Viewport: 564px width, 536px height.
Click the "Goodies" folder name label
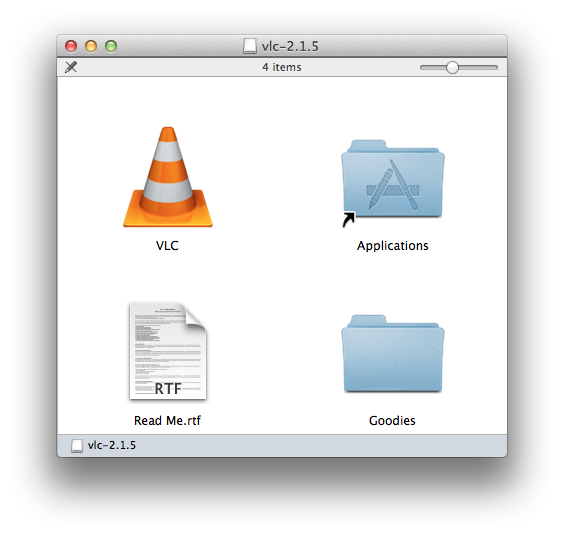tap(392, 421)
